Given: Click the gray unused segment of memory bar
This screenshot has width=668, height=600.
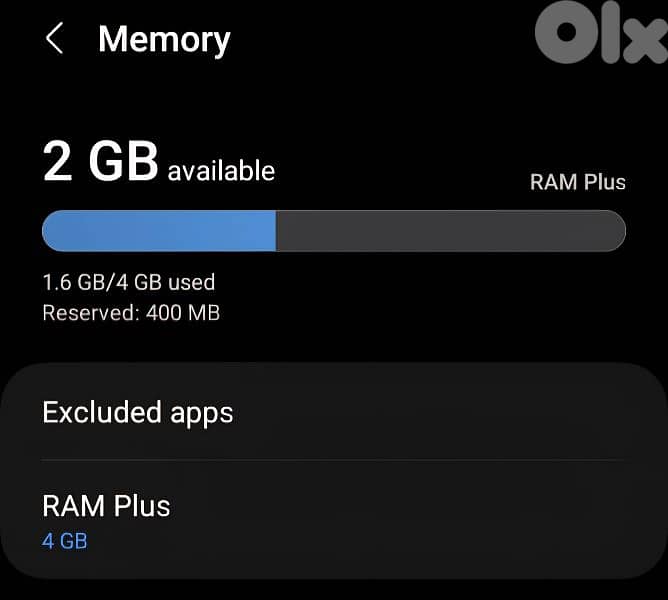Looking at the screenshot, I should [451, 231].
